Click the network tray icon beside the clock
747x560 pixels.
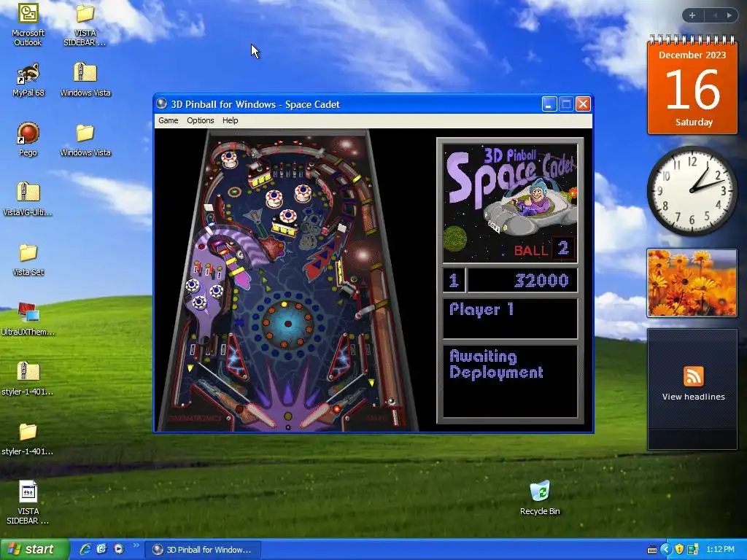click(x=693, y=550)
